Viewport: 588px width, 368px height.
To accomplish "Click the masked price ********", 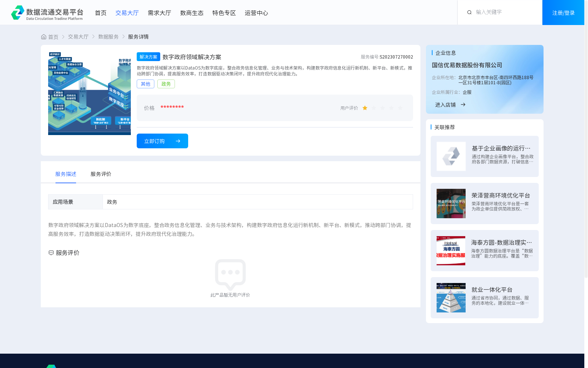I will pyautogui.click(x=172, y=107).
